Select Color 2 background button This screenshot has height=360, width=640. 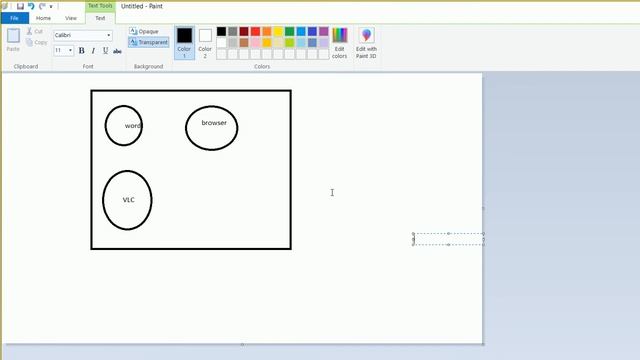[x=205, y=43]
